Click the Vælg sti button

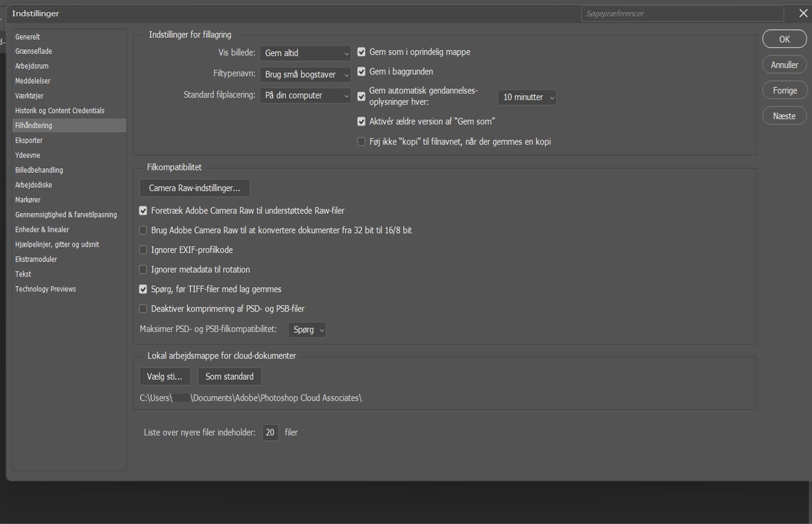165,376
